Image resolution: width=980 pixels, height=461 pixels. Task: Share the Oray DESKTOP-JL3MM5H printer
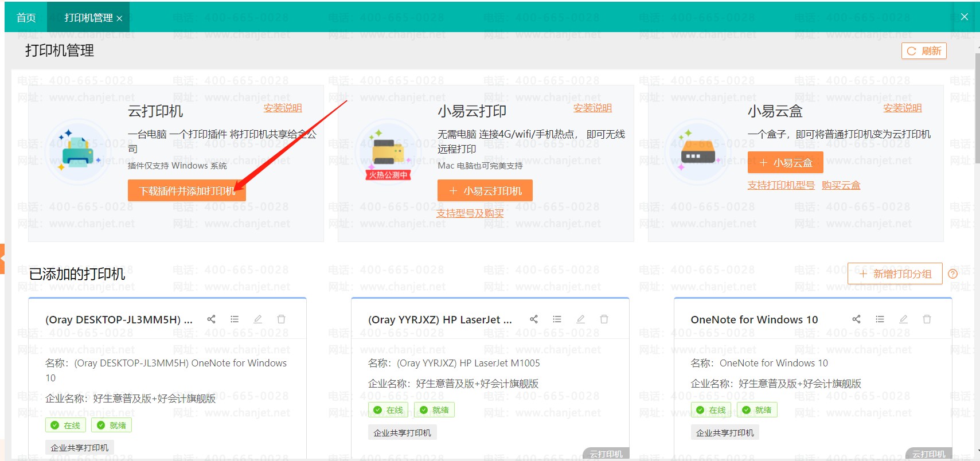(211, 319)
